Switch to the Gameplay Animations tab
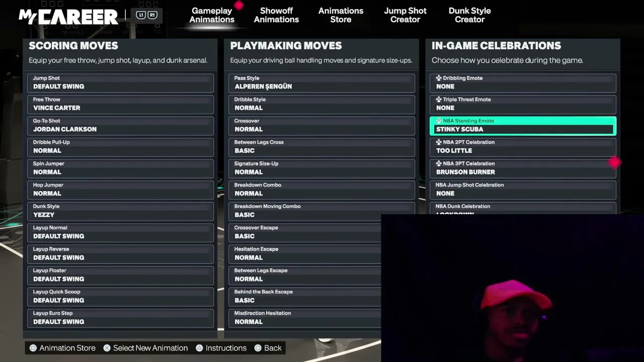 tap(212, 15)
